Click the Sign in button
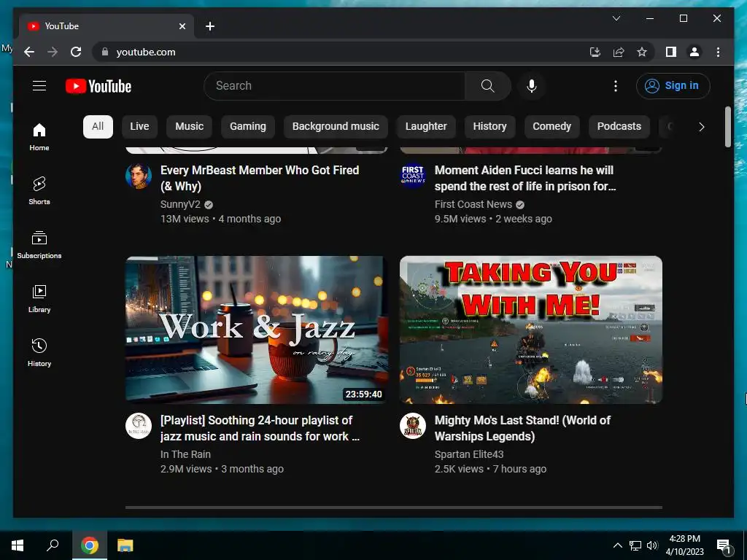747x560 pixels. tap(673, 86)
